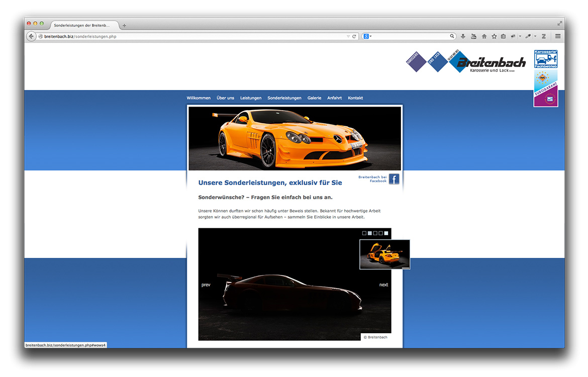Click the search magnifier icon in search box
The height and width of the screenshot is (377, 588).
coord(452,36)
